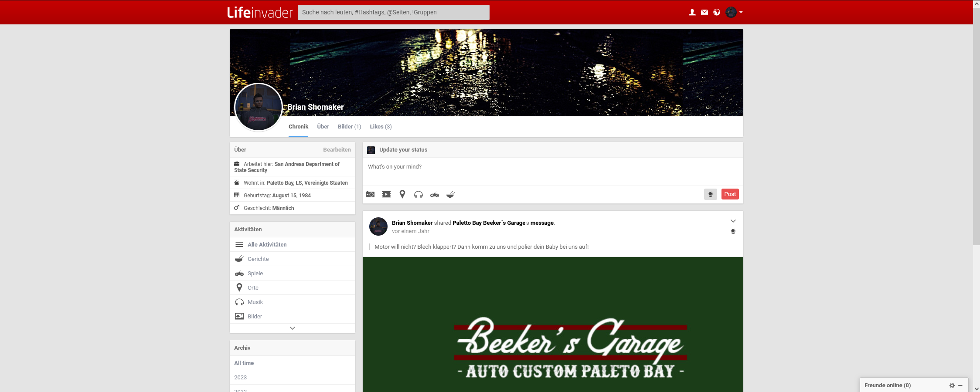Open messages via the envelope icon
The width and height of the screenshot is (980, 392).
pos(704,12)
